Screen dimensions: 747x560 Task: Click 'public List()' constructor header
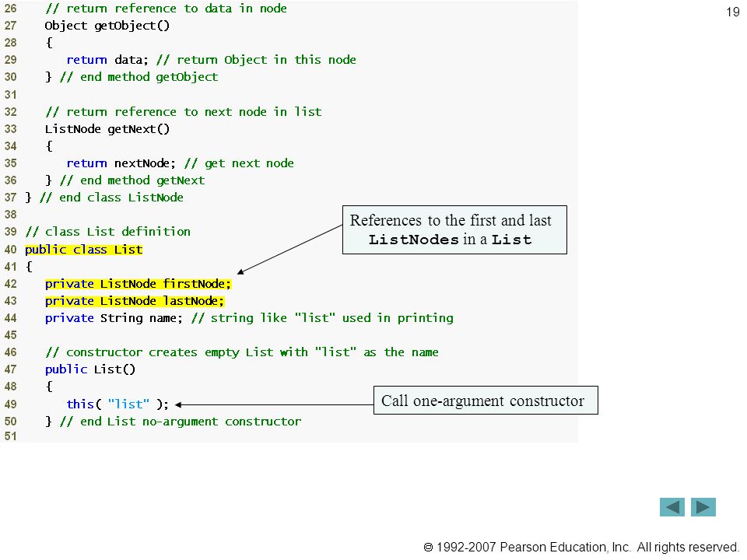pyautogui.click(x=90, y=369)
